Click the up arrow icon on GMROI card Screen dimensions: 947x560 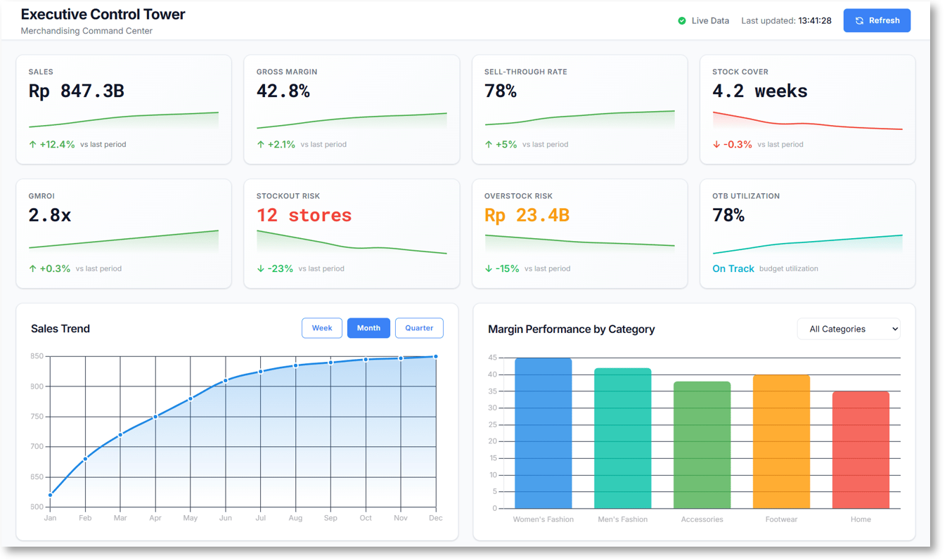point(32,269)
